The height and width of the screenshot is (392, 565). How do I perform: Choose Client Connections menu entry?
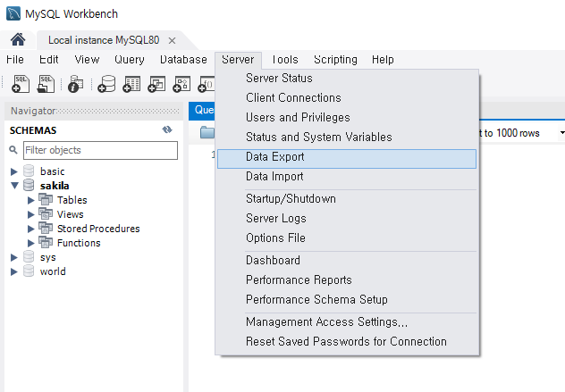tap(347, 98)
